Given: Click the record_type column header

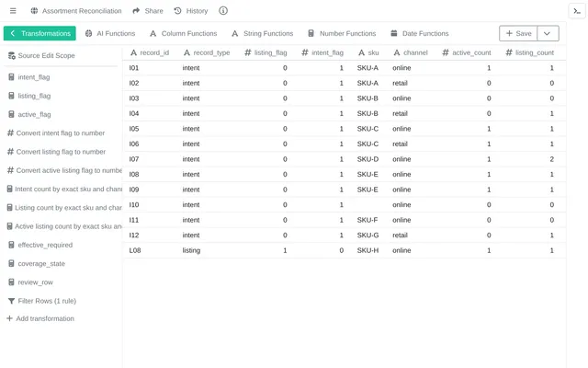Looking at the screenshot, I should pos(207,52).
